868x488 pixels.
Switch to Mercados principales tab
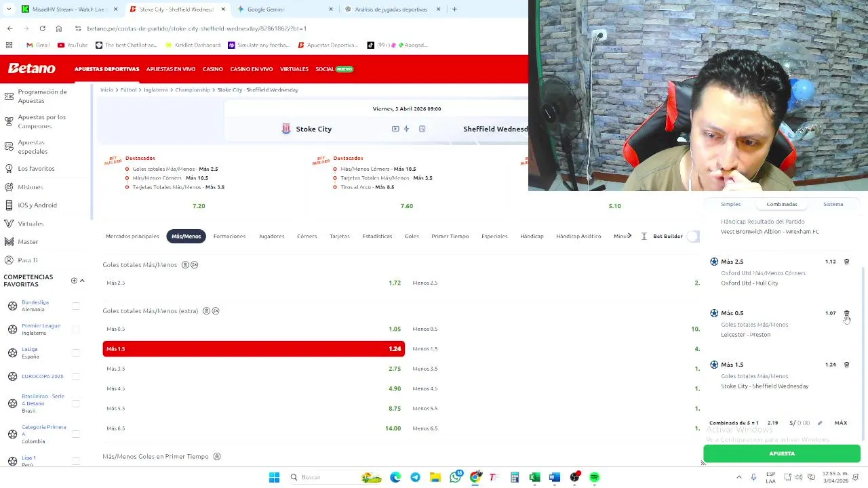[x=132, y=236]
